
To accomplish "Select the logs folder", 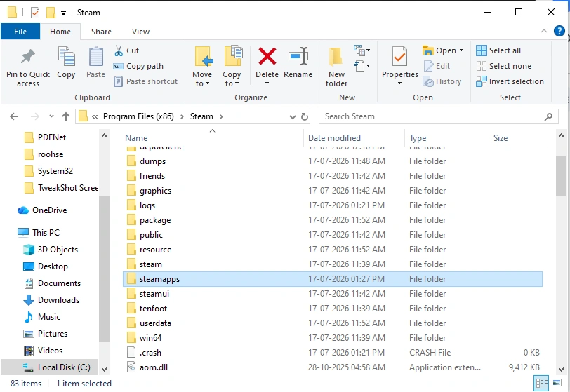I will tap(147, 205).
